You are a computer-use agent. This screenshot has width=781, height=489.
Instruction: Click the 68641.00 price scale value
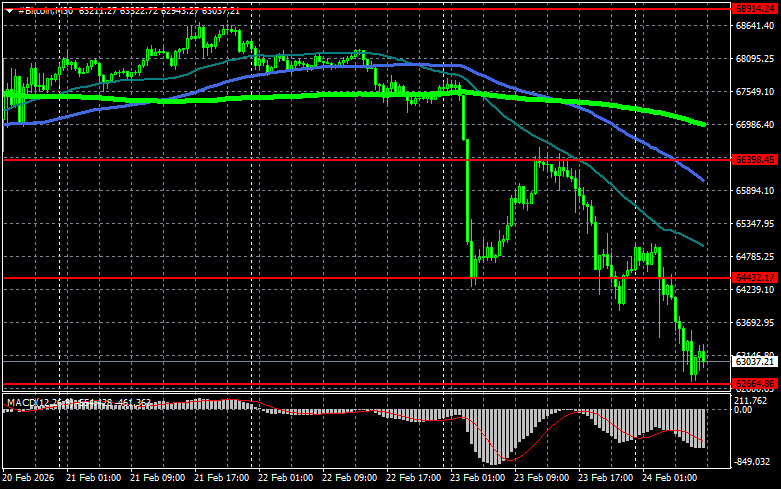(755, 27)
